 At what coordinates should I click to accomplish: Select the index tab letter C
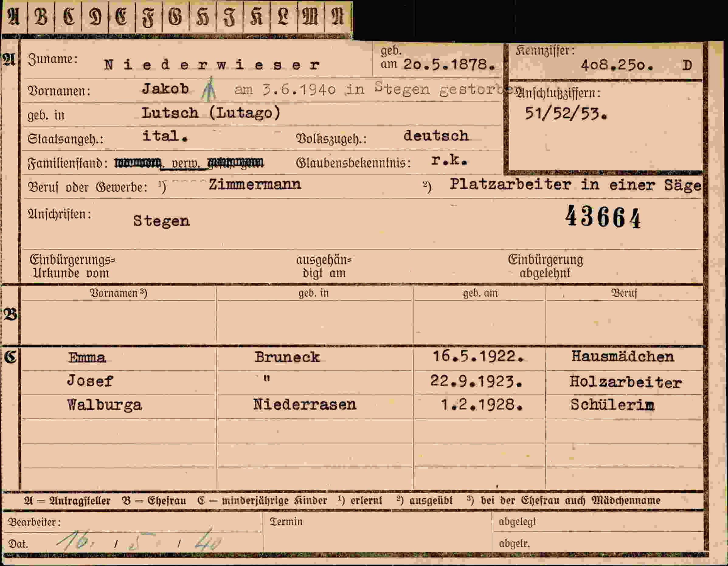pos(68,17)
